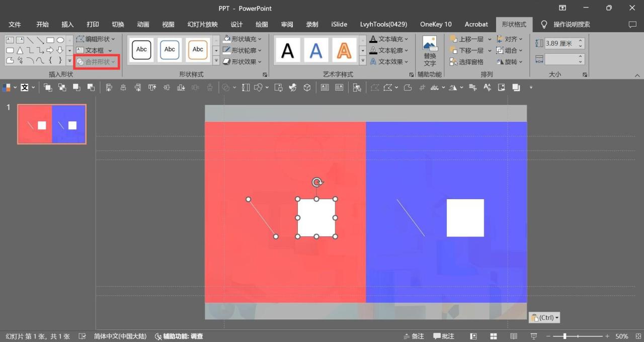Switch to slide sorter view in the status bar

(494, 336)
